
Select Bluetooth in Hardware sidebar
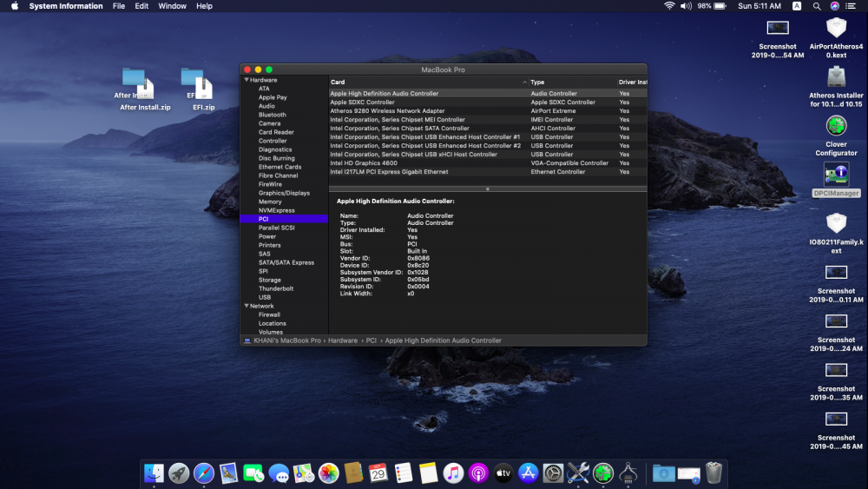tap(272, 115)
